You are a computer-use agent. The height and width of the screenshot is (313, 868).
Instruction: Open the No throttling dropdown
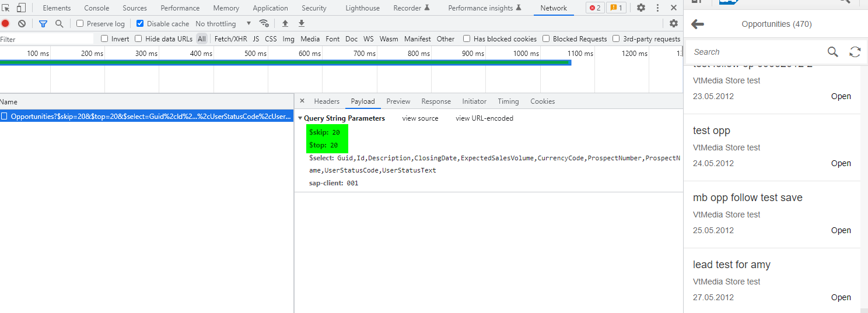click(x=223, y=24)
